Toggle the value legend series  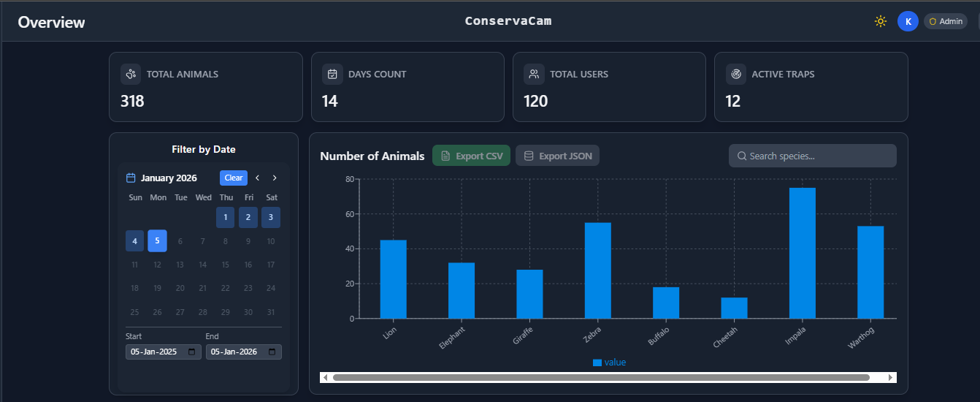tap(609, 363)
